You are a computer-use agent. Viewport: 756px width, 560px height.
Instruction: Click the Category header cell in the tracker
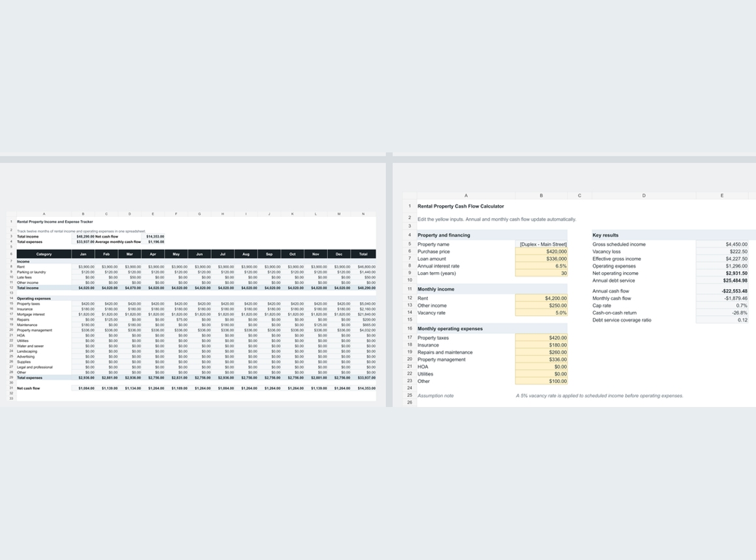(44, 254)
